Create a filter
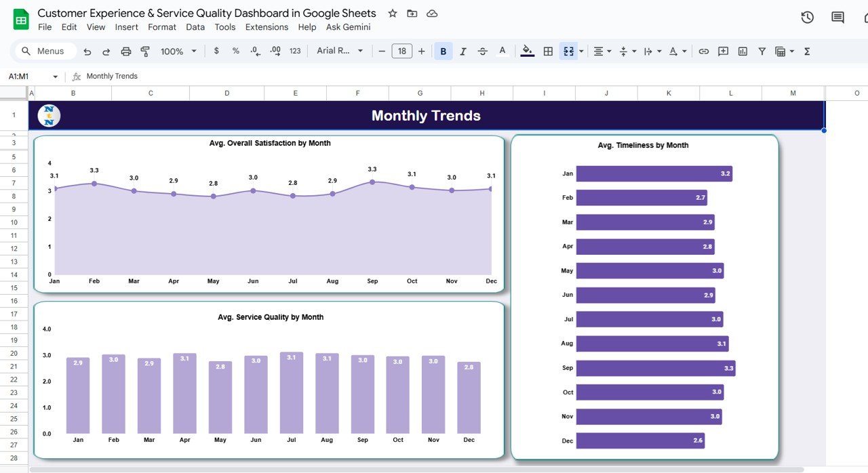This screenshot has width=868, height=473. tap(762, 51)
